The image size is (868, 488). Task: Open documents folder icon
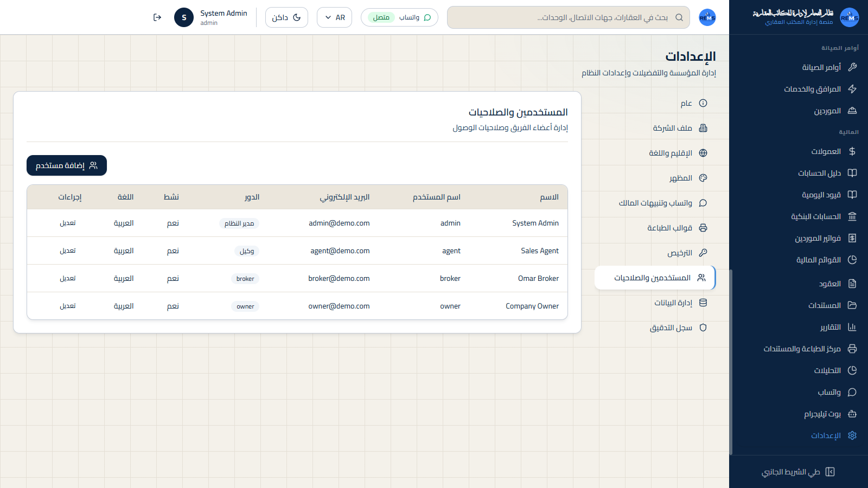tap(852, 305)
